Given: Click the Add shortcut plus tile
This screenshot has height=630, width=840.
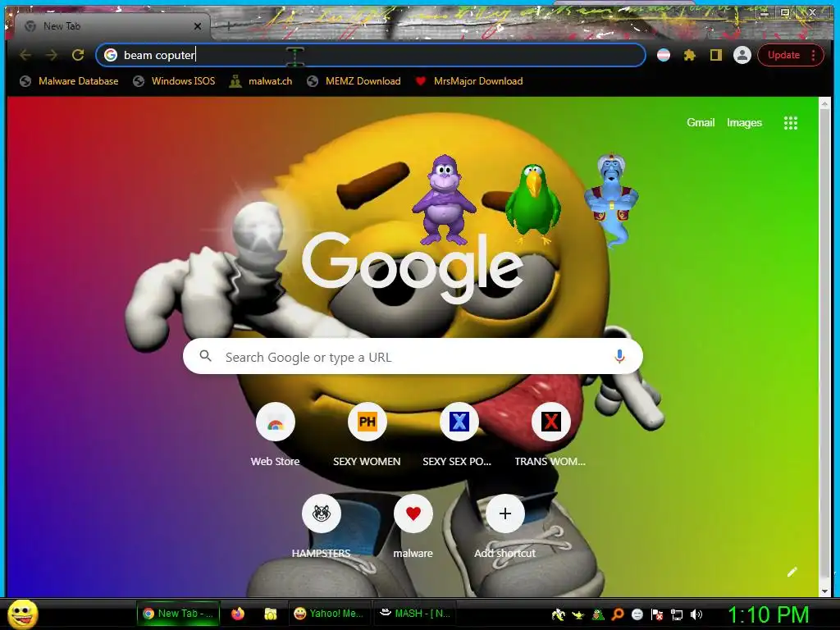Looking at the screenshot, I should coord(505,514).
